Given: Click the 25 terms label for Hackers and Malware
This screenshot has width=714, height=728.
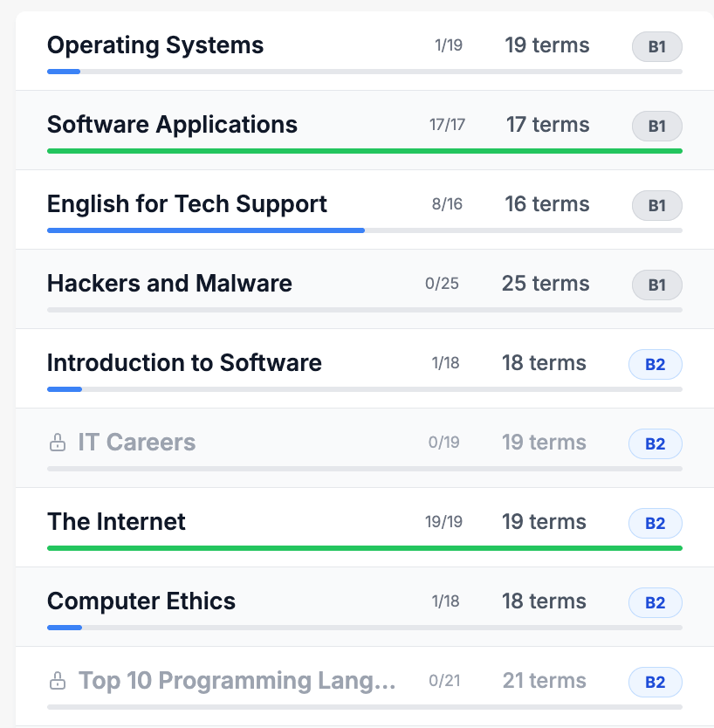Looking at the screenshot, I should tap(545, 284).
